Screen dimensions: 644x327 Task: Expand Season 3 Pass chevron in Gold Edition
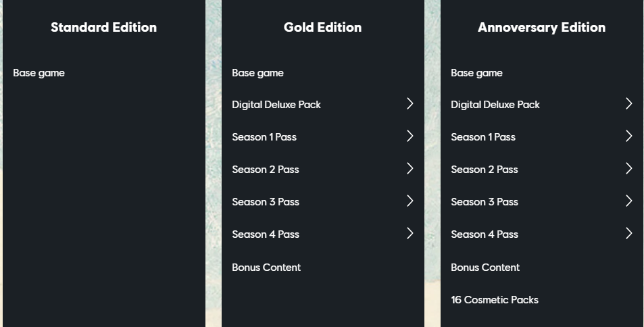tap(410, 201)
